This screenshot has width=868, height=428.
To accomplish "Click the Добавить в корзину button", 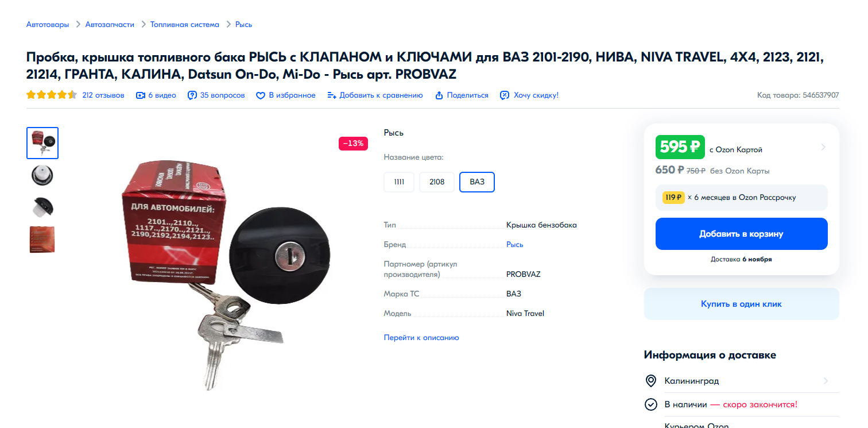I will click(741, 234).
